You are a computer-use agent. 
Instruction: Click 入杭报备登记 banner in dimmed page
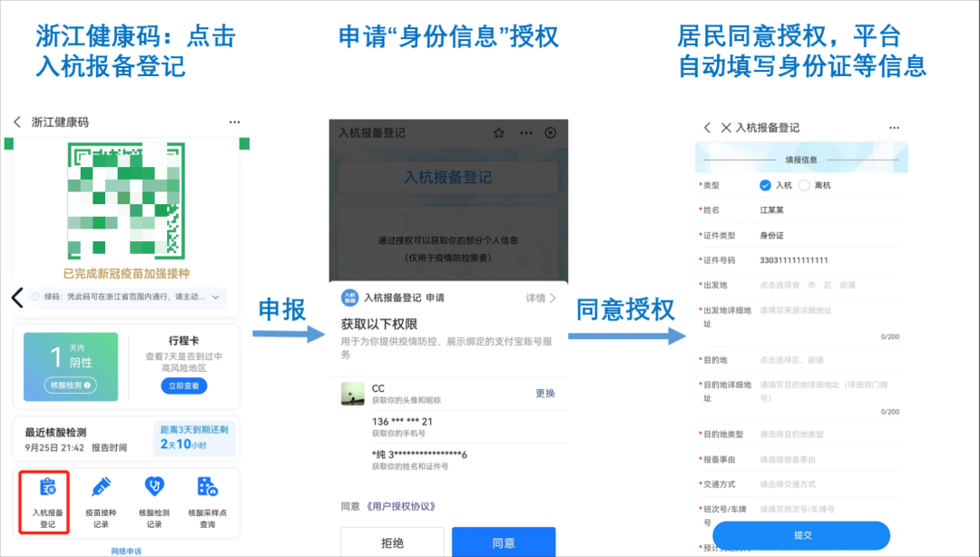tap(448, 178)
